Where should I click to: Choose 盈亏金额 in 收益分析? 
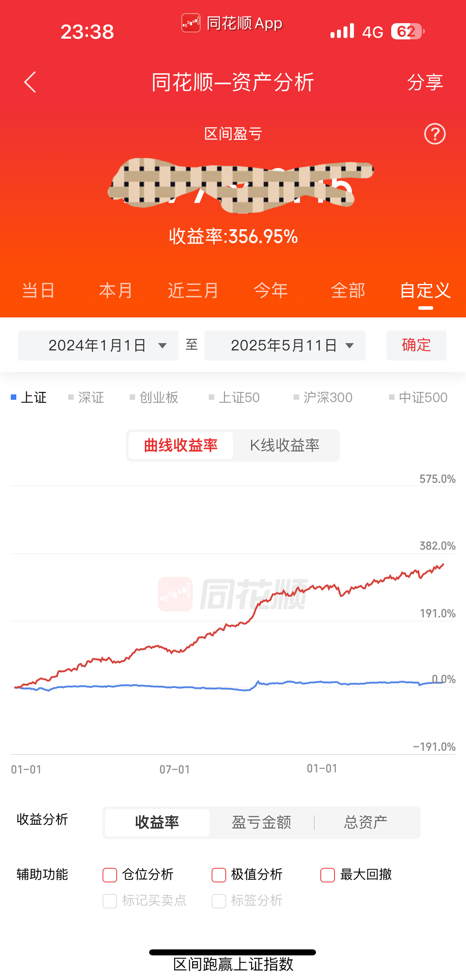[262, 822]
